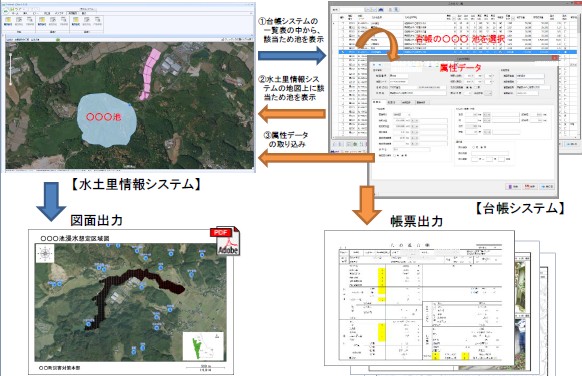Viewport: 582px width, 376px height.
Task: Switch to the second tab in the attribute dialog
Action: tap(392, 102)
